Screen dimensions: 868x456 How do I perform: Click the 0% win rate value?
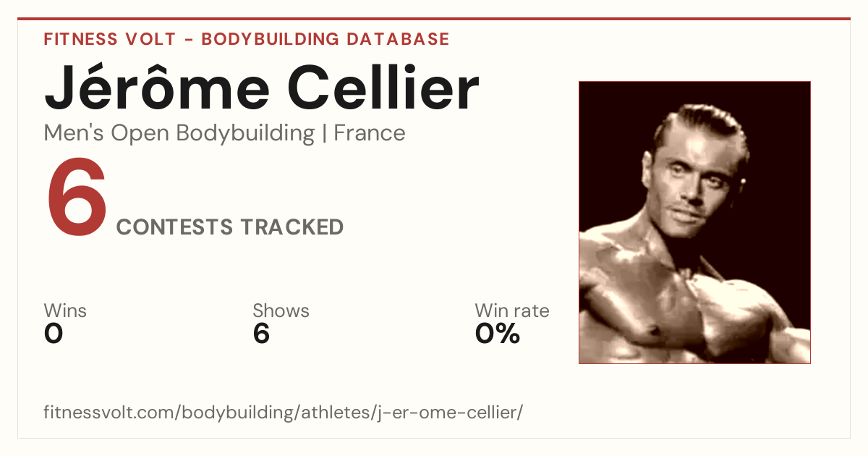[498, 334]
